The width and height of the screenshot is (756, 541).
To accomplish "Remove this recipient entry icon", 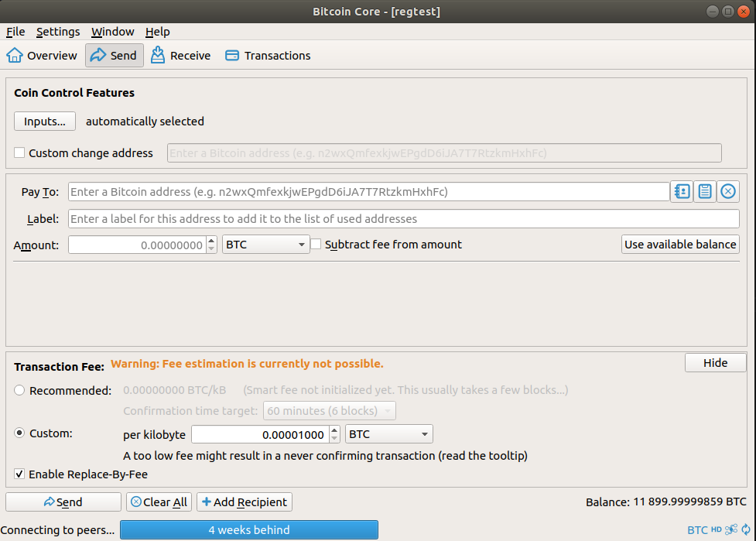I will tap(728, 191).
